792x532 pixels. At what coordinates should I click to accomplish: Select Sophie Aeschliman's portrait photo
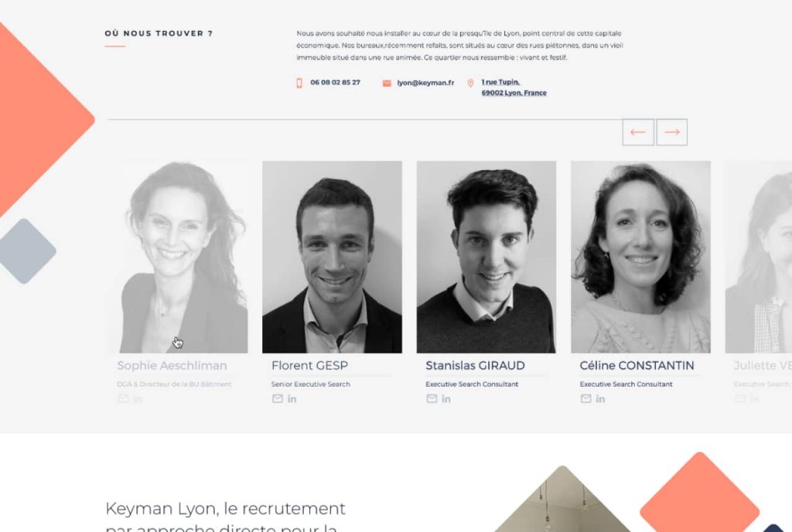pyautogui.click(x=183, y=257)
